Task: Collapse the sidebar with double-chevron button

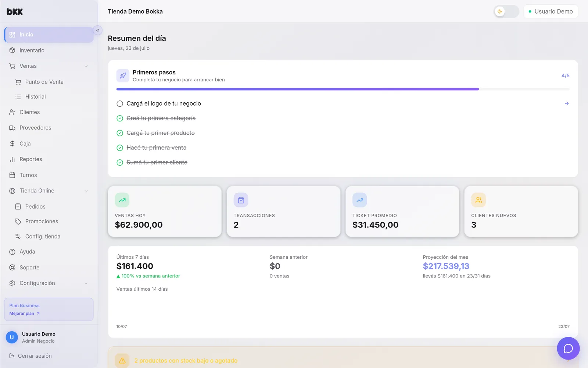Action: pyautogui.click(x=98, y=30)
